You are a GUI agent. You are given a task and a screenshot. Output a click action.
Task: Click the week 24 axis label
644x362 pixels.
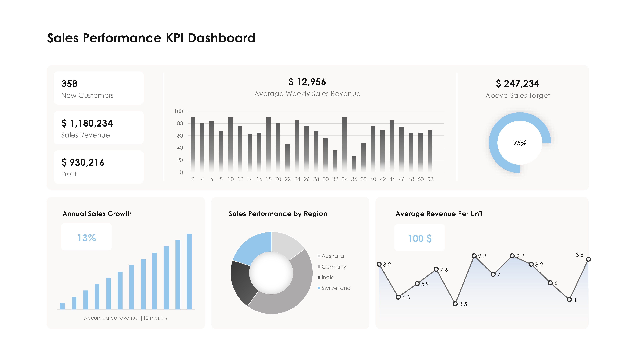pyautogui.click(x=297, y=179)
